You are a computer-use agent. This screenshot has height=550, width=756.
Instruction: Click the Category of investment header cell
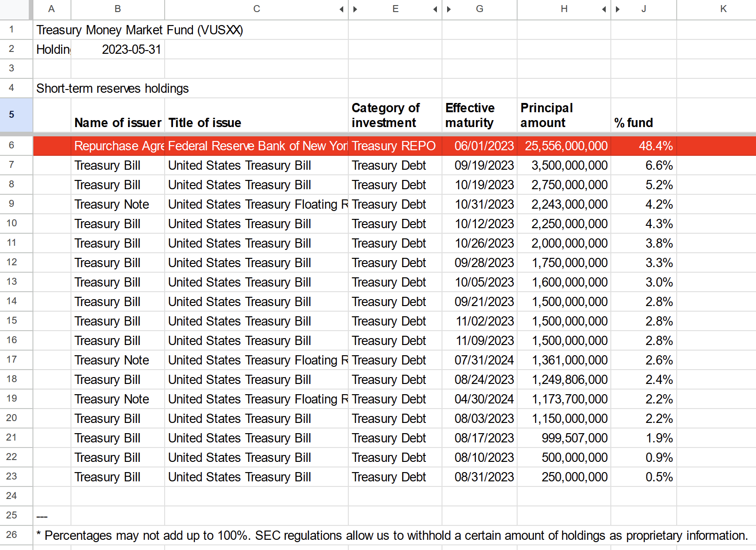click(x=395, y=115)
